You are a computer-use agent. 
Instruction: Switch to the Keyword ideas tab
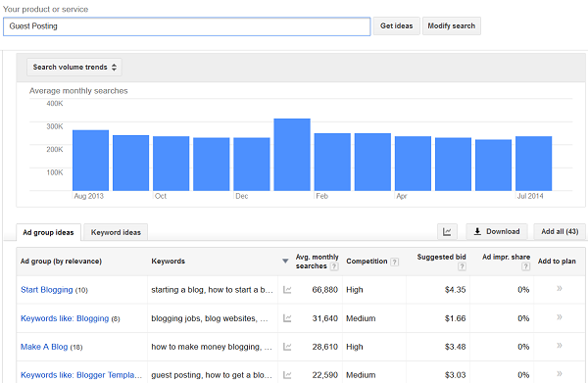(x=116, y=232)
